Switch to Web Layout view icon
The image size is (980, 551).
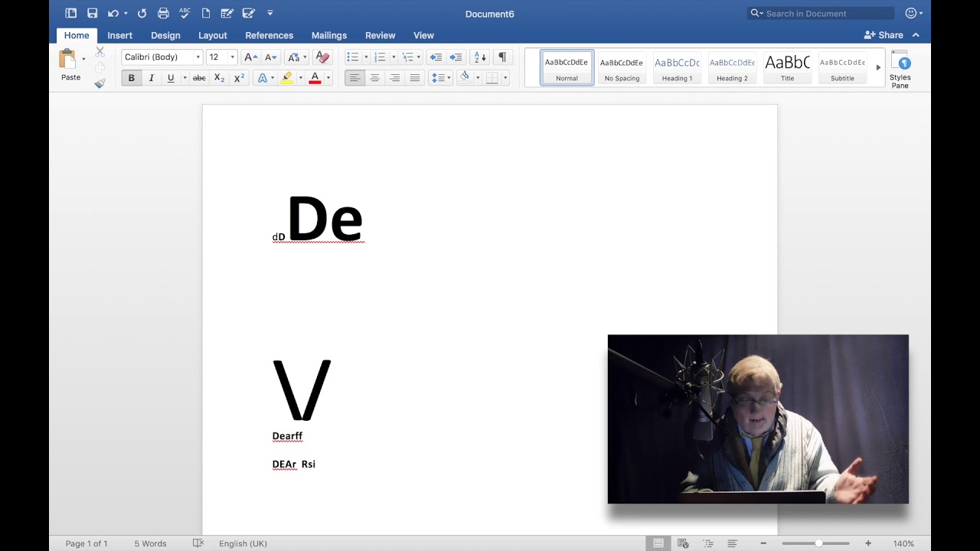(683, 543)
